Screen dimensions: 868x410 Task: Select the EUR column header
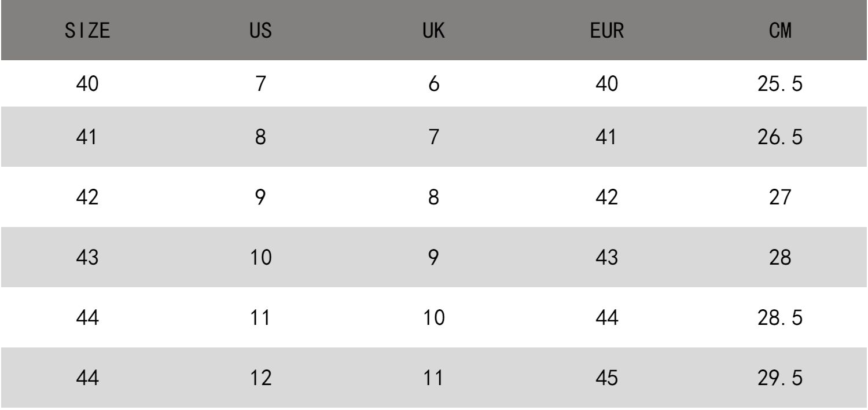coord(606,31)
